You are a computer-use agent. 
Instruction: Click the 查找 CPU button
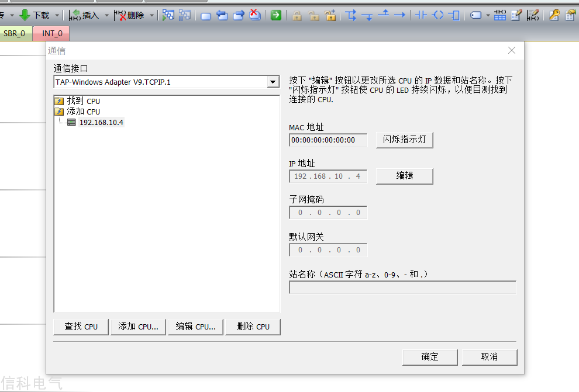(x=81, y=327)
